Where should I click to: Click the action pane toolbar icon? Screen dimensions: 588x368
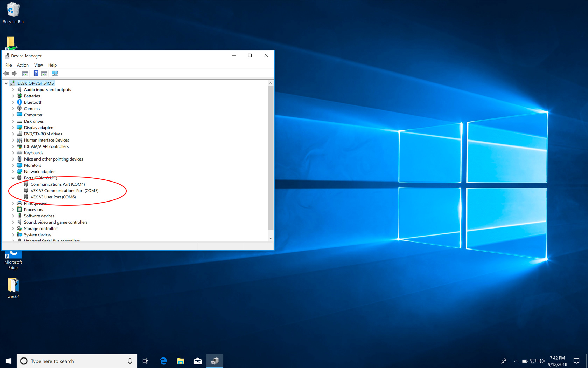pos(44,74)
